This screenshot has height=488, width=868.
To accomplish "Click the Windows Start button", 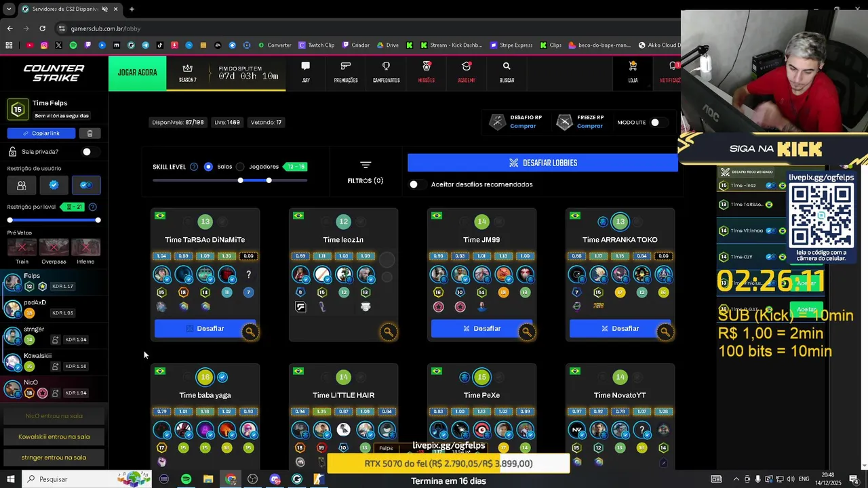I will tap(10, 479).
